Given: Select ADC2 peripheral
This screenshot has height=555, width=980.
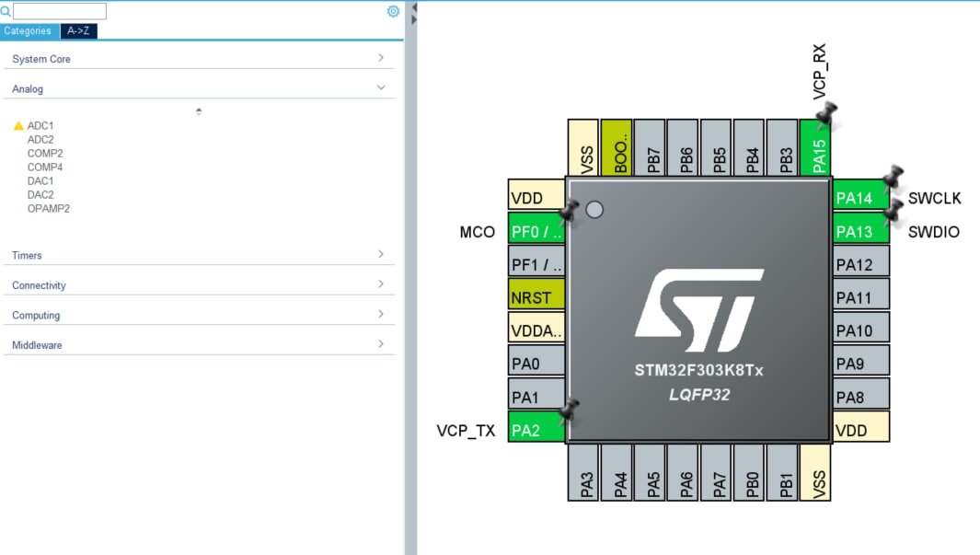Looking at the screenshot, I should tap(40, 139).
